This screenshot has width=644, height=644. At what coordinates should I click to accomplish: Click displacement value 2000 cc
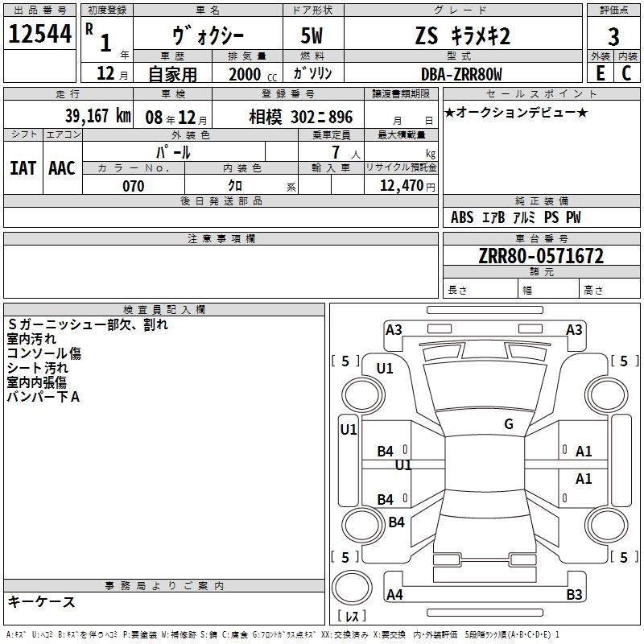[x=253, y=75]
